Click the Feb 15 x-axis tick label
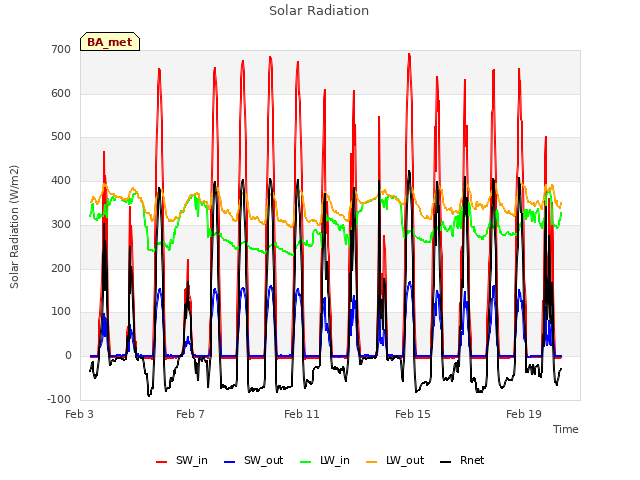Viewport: 640px width, 480px height. coord(413,414)
